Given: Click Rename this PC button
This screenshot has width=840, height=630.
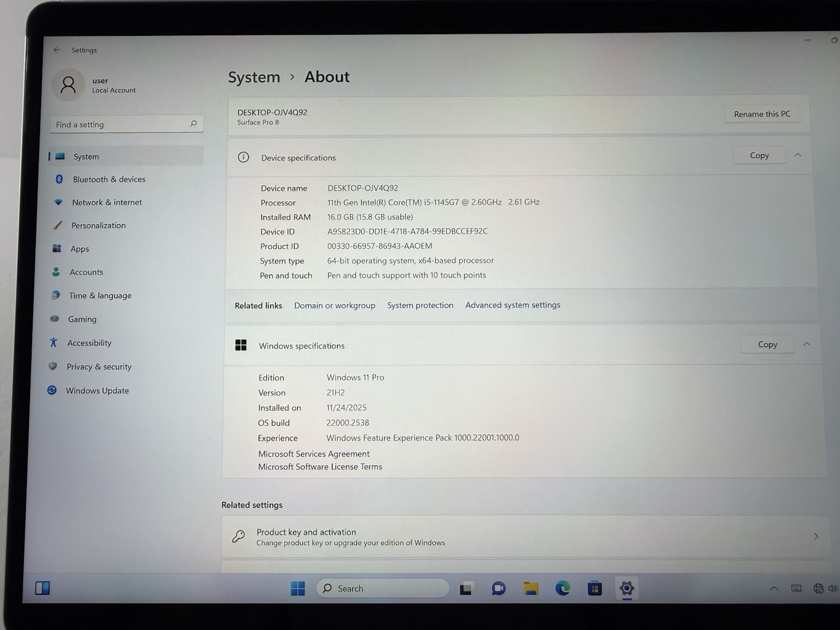Looking at the screenshot, I should point(762,114).
